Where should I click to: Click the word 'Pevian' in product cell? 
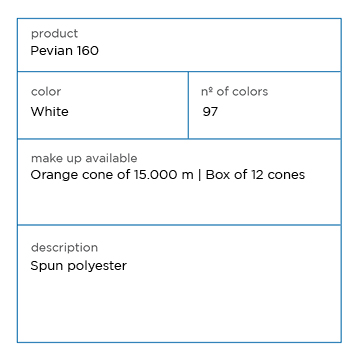(x=52, y=51)
